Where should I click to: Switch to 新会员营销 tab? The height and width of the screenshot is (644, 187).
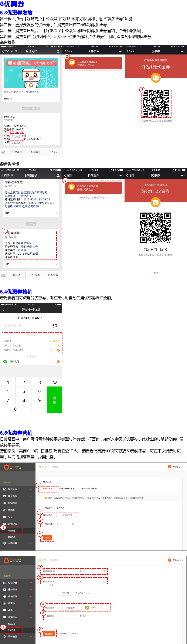(48, 488)
